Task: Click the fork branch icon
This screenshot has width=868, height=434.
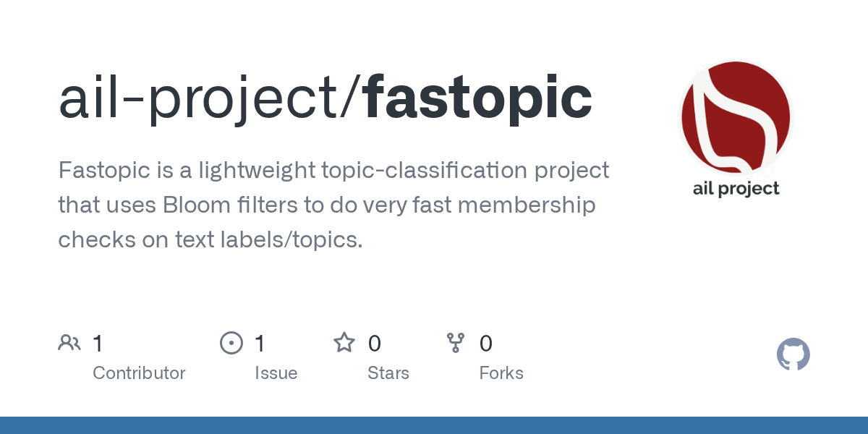Action: pos(455,343)
